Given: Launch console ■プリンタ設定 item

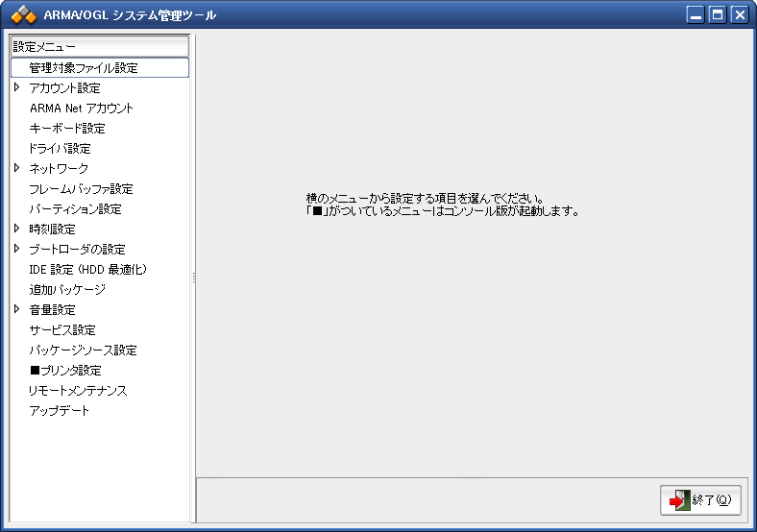Looking at the screenshot, I should pos(65,371).
